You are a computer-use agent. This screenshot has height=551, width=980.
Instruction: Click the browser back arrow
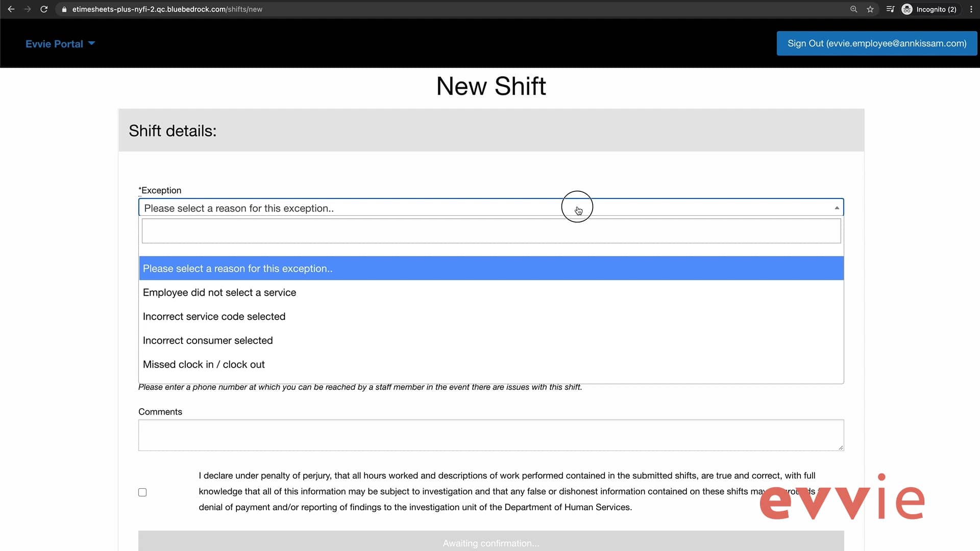(x=11, y=9)
